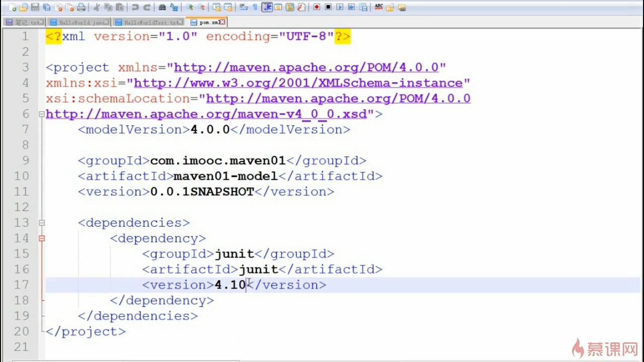Click the Paste clipboard icon
Viewport: 644px width, 362px height.
(120, 7)
